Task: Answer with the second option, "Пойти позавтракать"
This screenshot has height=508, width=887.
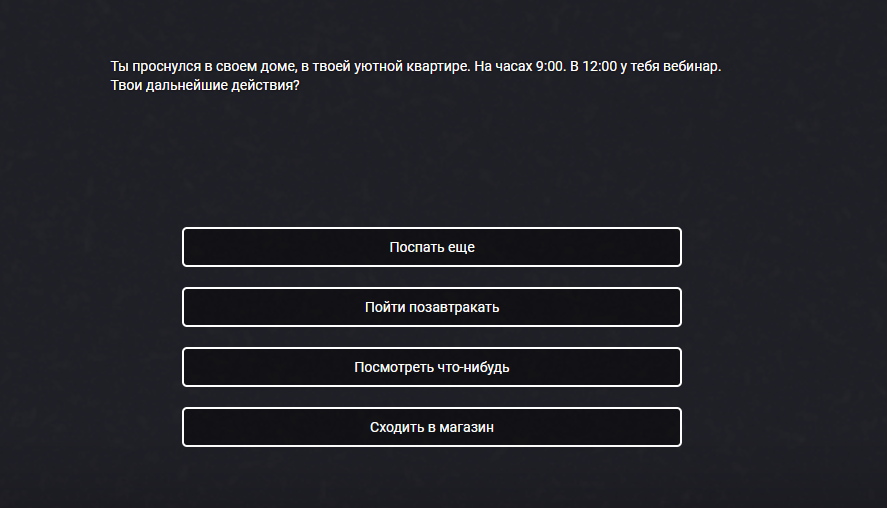Action: coord(432,307)
